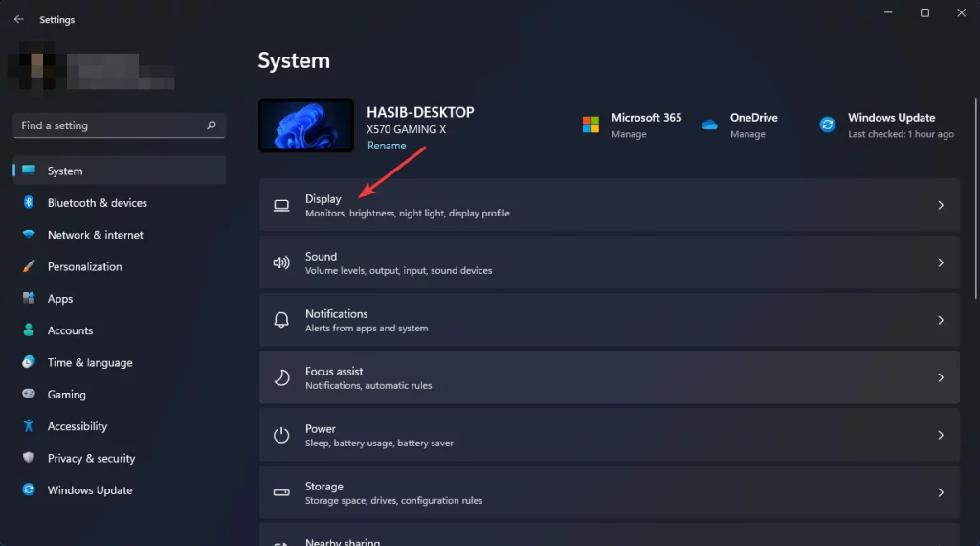Click the Sound speaker icon
This screenshot has width=980, height=546.
pyautogui.click(x=281, y=262)
